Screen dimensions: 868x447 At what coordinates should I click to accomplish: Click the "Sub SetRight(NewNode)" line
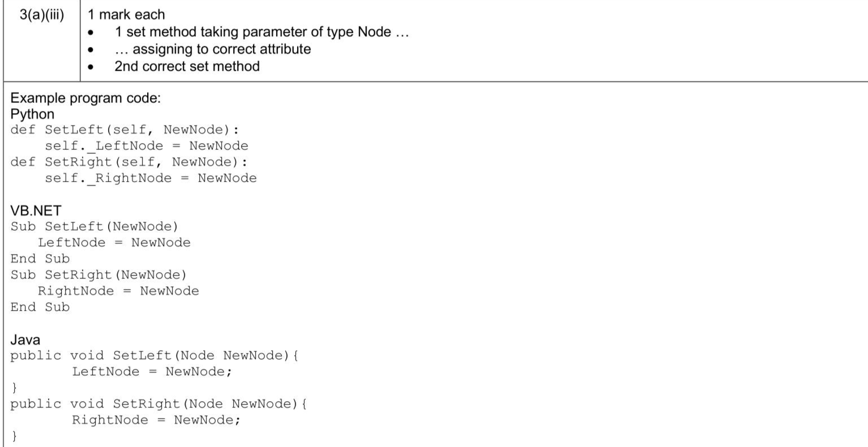tap(98, 275)
